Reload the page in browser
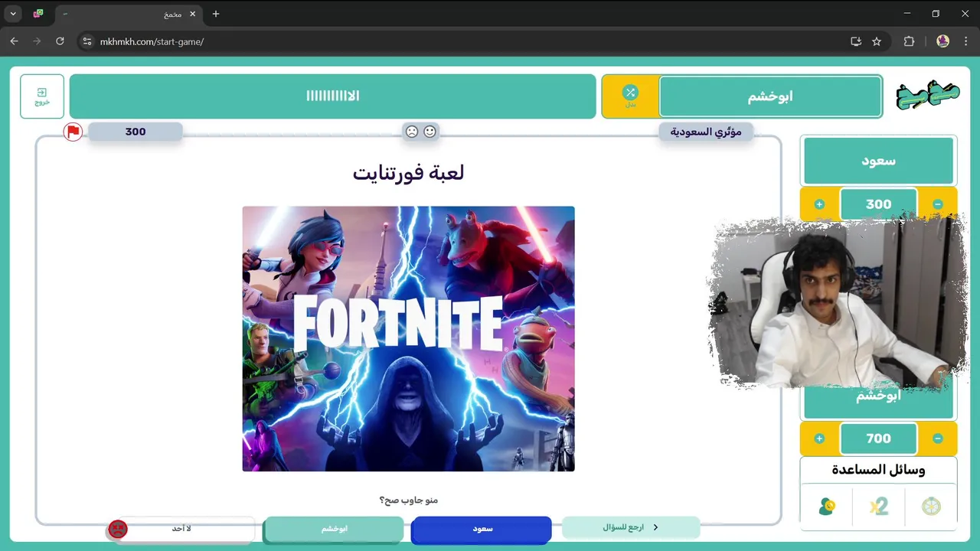Screen dimensions: 980x551 (60, 41)
